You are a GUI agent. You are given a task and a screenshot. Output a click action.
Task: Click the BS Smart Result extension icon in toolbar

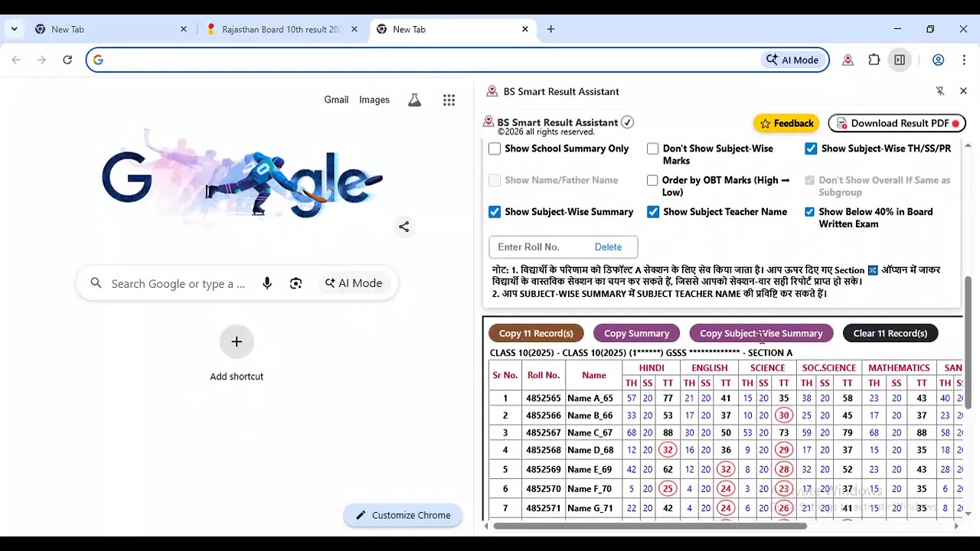coord(848,60)
